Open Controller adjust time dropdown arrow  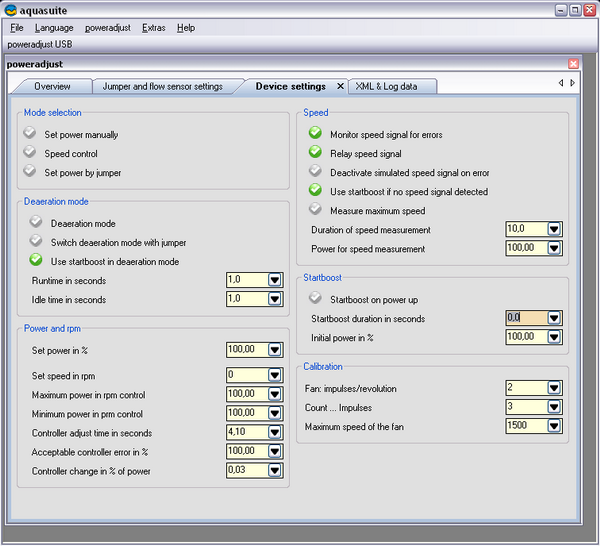pyautogui.click(x=274, y=432)
